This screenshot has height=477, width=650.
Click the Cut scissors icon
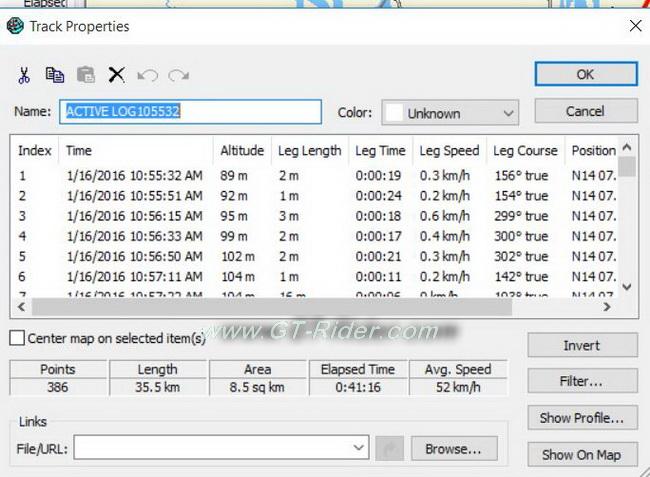pos(25,75)
